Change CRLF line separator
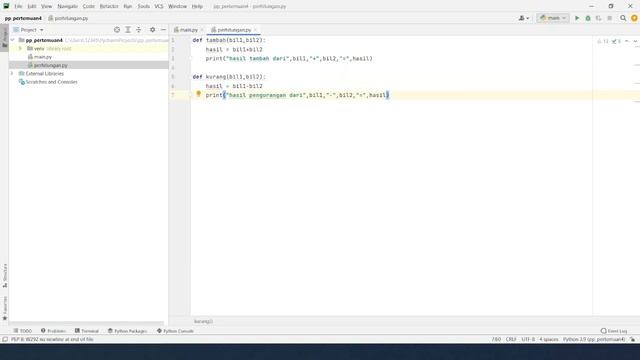640x360 pixels. point(511,339)
